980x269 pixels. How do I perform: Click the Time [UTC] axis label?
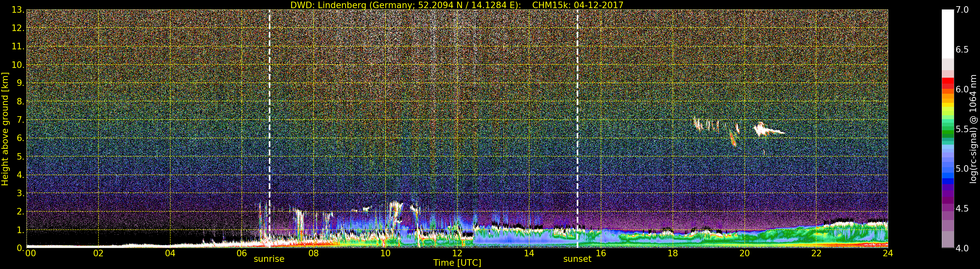tap(457, 263)
